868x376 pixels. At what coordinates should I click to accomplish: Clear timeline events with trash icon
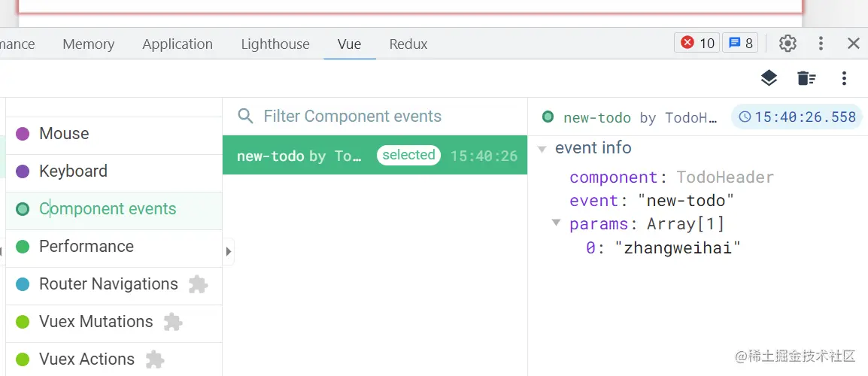806,78
